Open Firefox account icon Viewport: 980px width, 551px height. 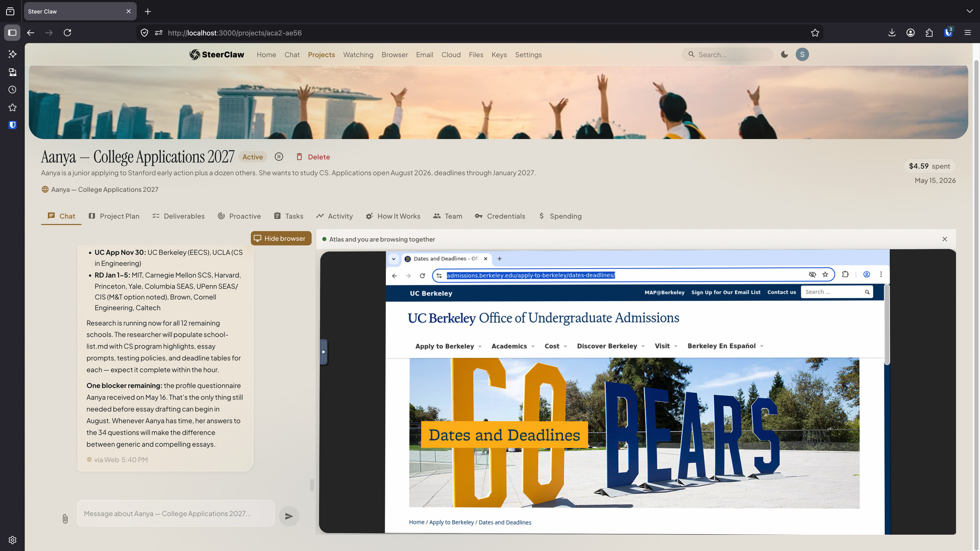click(x=911, y=33)
